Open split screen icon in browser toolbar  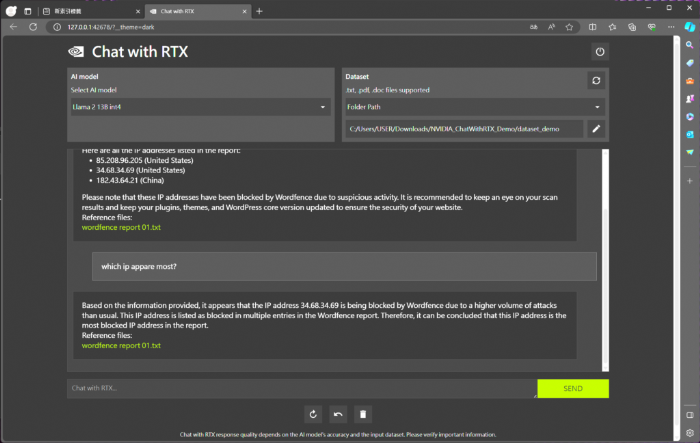[x=592, y=27]
